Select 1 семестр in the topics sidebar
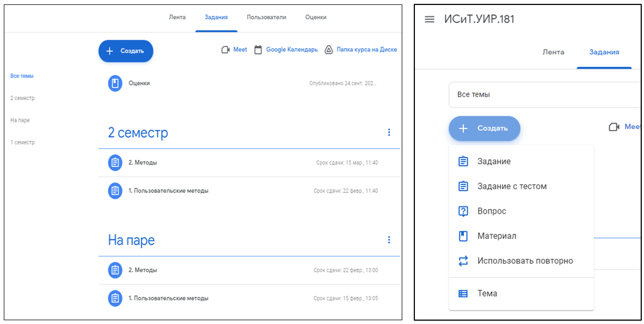The image size is (644, 324). [23, 142]
